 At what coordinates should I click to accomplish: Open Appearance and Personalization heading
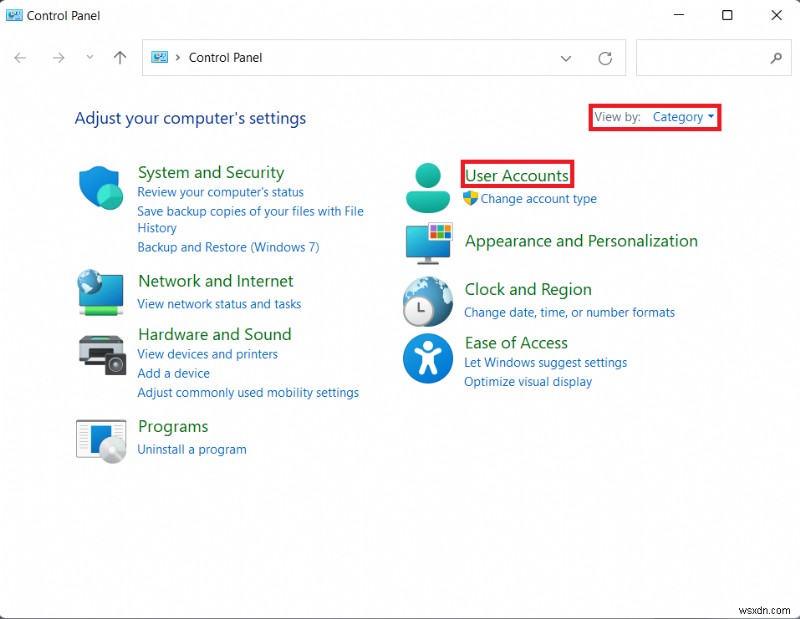point(581,241)
